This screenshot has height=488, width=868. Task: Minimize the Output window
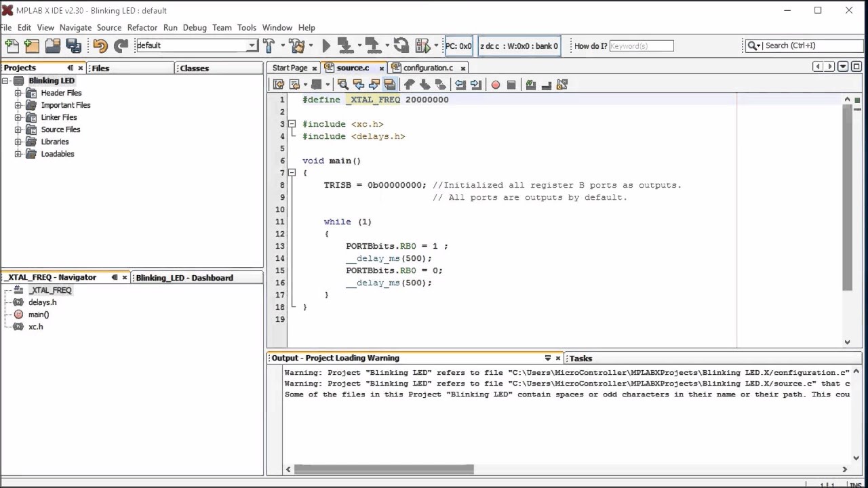548,358
